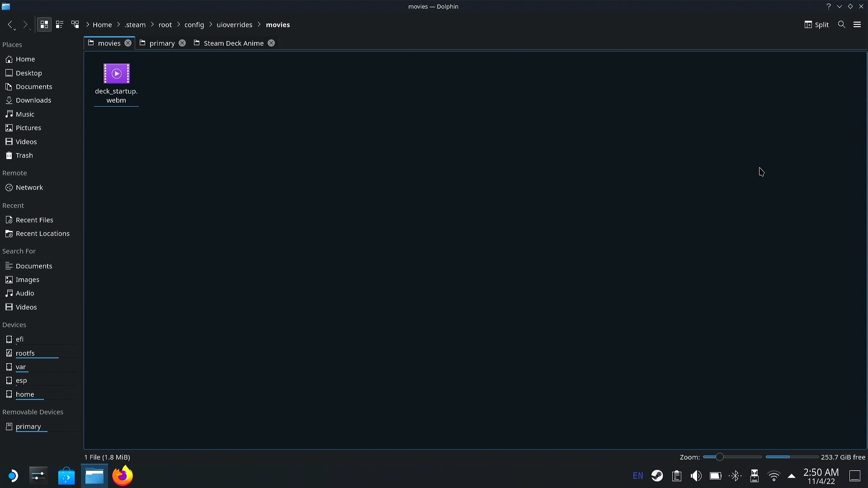Switch to Compact view mode
The width and height of the screenshot is (868, 488).
[x=59, y=24]
